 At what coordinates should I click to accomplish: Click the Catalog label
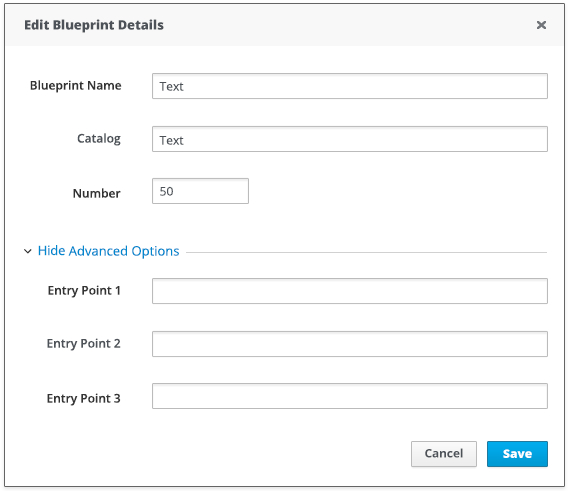(x=99, y=139)
